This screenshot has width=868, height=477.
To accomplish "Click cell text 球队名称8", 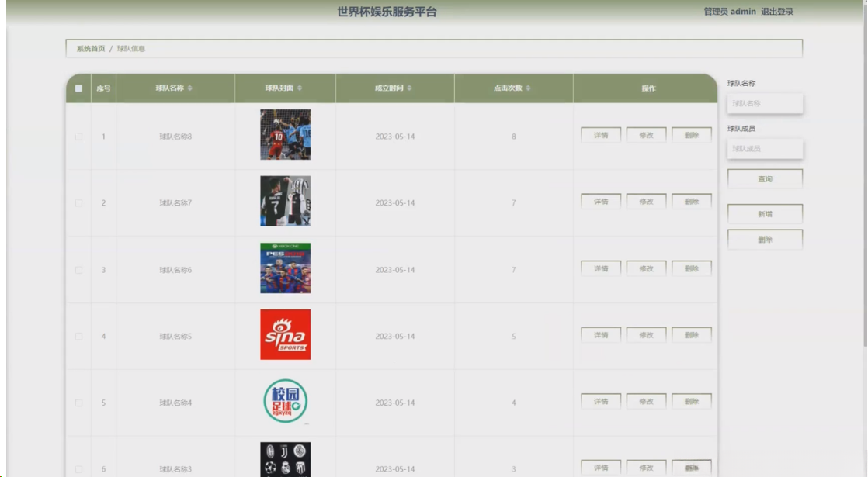I will click(175, 137).
